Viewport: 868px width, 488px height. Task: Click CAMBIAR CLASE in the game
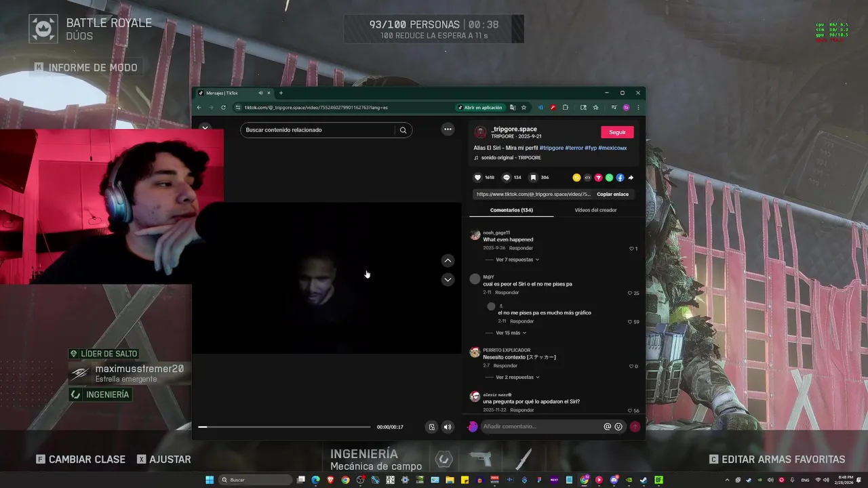[81, 459]
